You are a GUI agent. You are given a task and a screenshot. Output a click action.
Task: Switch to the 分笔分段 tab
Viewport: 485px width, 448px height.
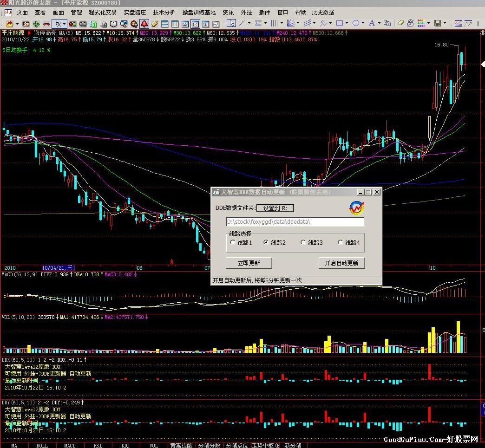point(209,446)
